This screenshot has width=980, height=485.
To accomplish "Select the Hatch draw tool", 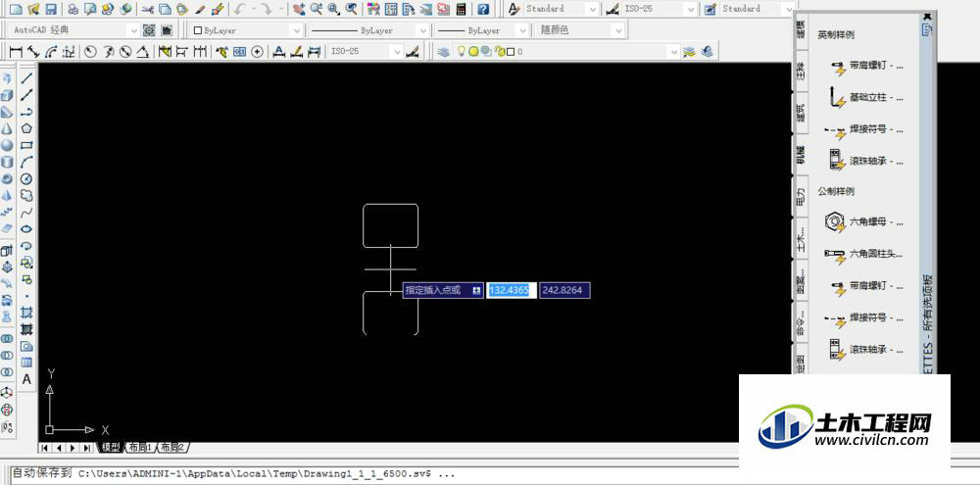I will (26, 312).
